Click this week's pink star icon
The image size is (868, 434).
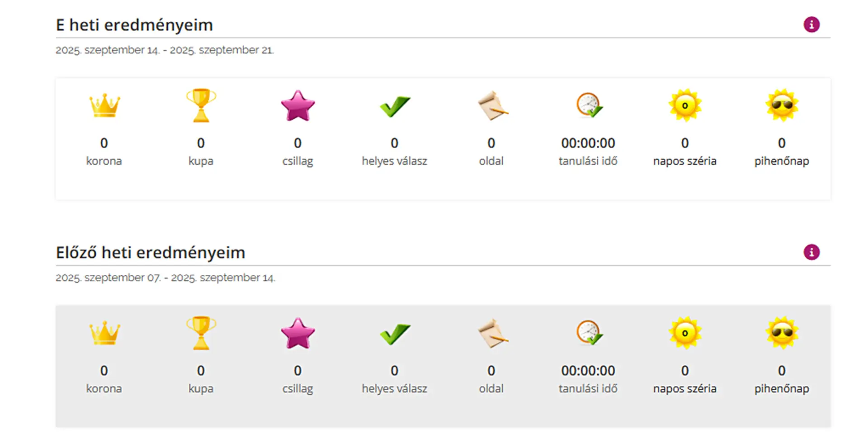pyautogui.click(x=297, y=106)
